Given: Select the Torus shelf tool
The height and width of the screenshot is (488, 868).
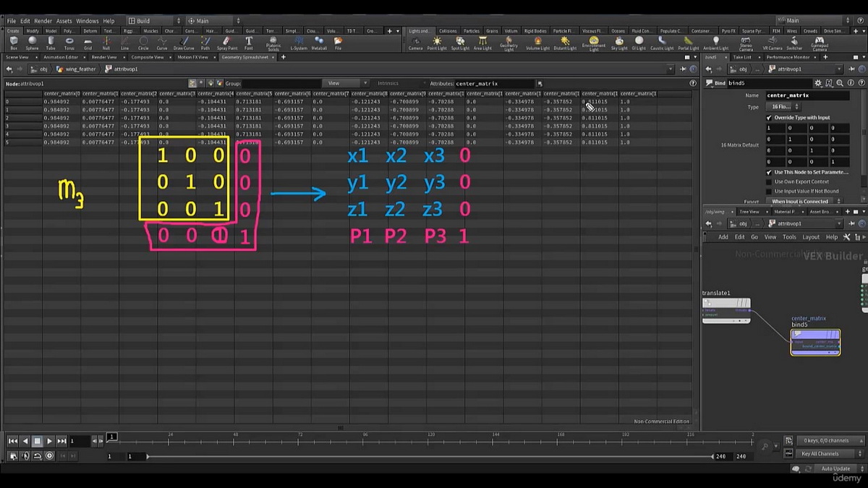Looking at the screenshot, I should [69, 43].
